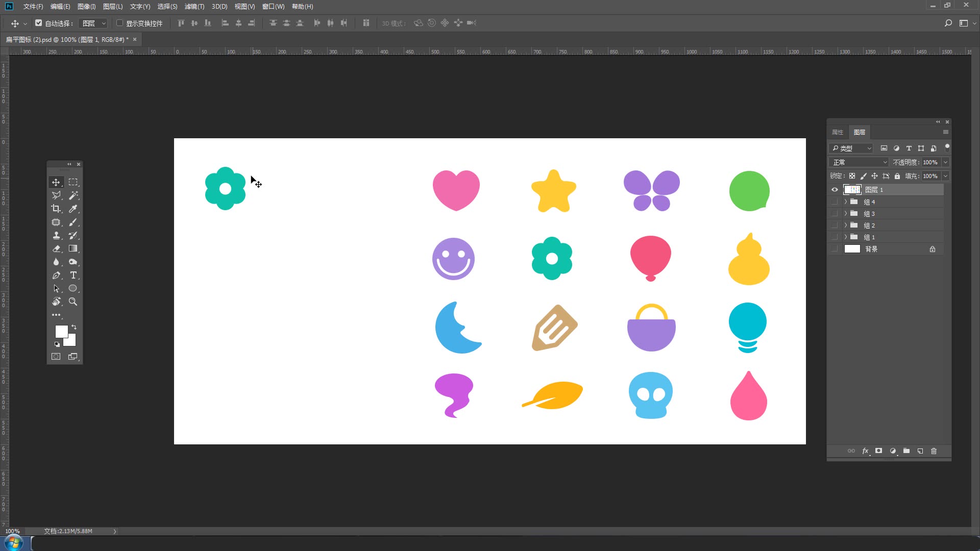Reset default foreground background colors
Screen dimensions: 980x551
coord(57,344)
